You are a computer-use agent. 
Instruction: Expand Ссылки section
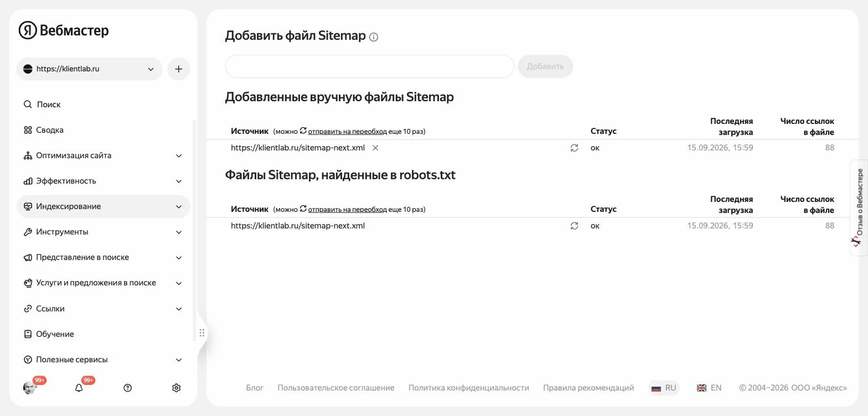[x=104, y=309]
